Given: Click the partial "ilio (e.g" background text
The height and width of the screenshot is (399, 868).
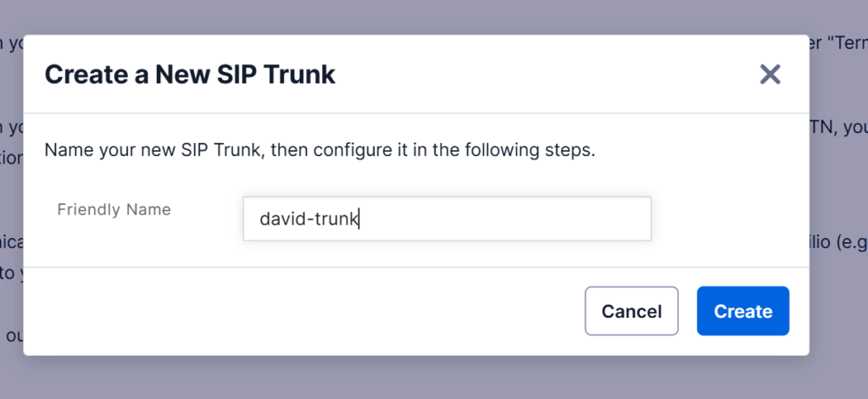Looking at the screenshot, I should (x=838, y=242).
